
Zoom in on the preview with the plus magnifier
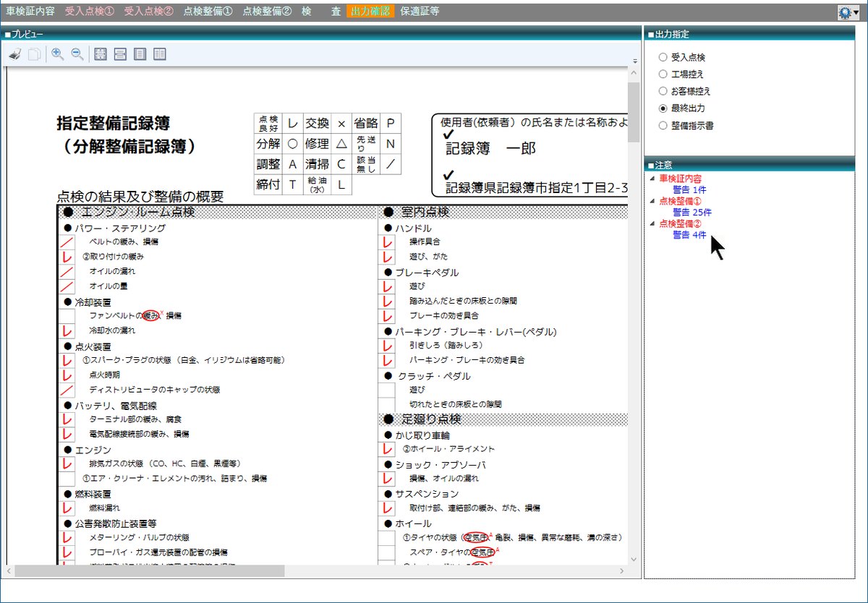(58, 54)
